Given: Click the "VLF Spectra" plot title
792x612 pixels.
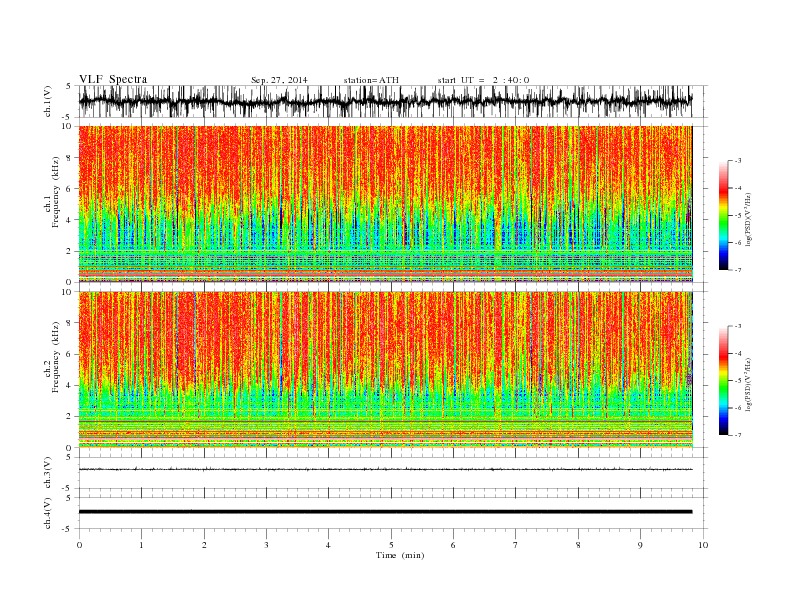Looking at the screenshot, I should [113, 79].
